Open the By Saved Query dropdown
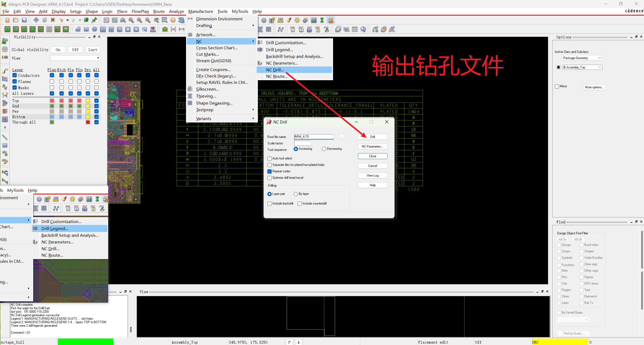The image size is (644, 345). (573, 319)
